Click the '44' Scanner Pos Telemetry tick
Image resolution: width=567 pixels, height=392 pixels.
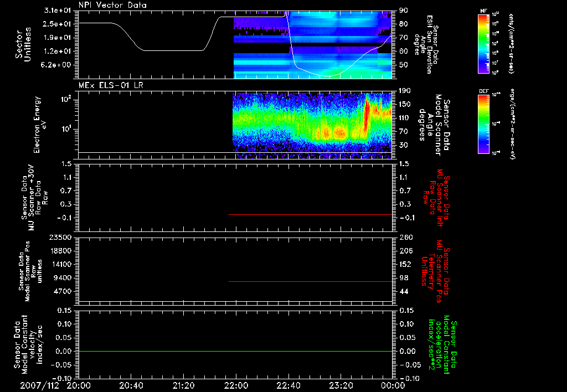point(404,291)
